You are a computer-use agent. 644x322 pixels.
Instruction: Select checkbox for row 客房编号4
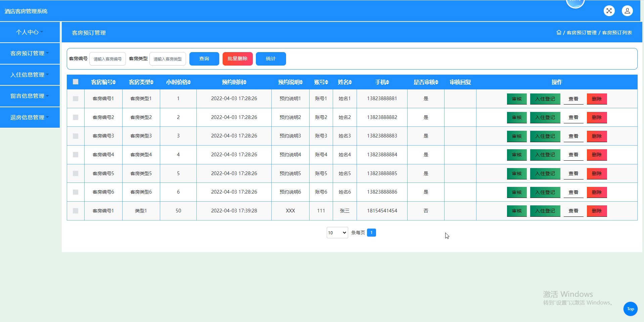76,155
